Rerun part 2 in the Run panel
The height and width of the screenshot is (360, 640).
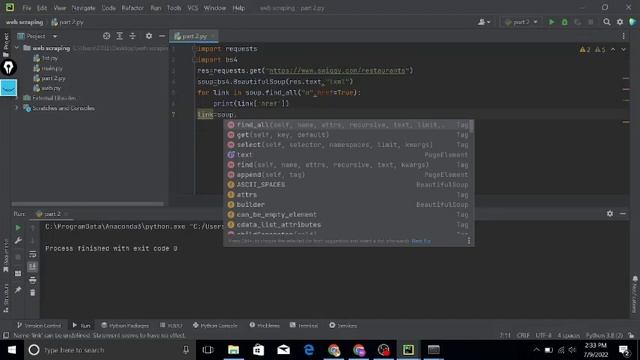click(x=18, y=227)
